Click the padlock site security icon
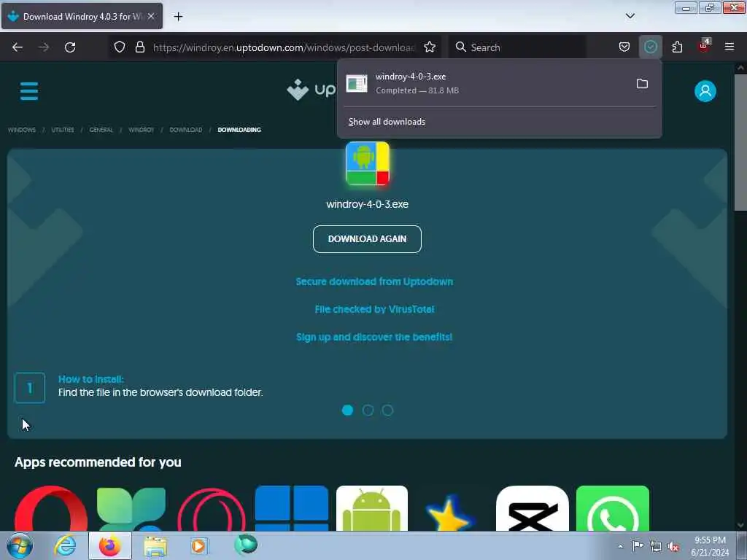 coord(140,47)
